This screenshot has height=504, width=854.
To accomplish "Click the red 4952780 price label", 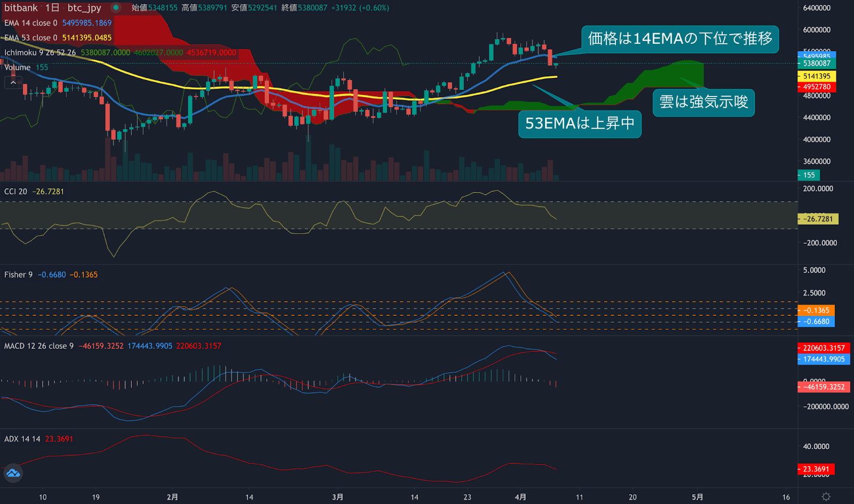I will pos(817,87).
